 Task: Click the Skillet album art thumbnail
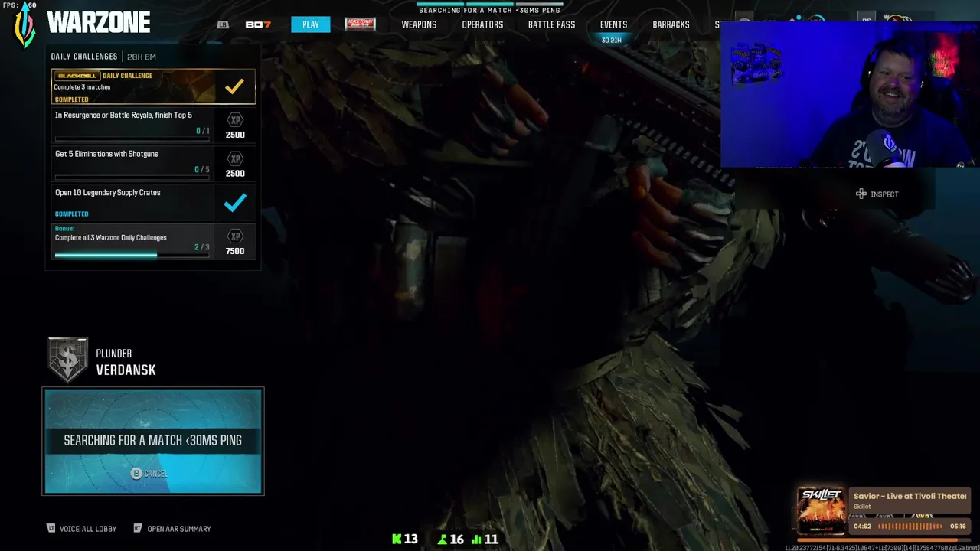pyautogui.click(x=822, y=510)
